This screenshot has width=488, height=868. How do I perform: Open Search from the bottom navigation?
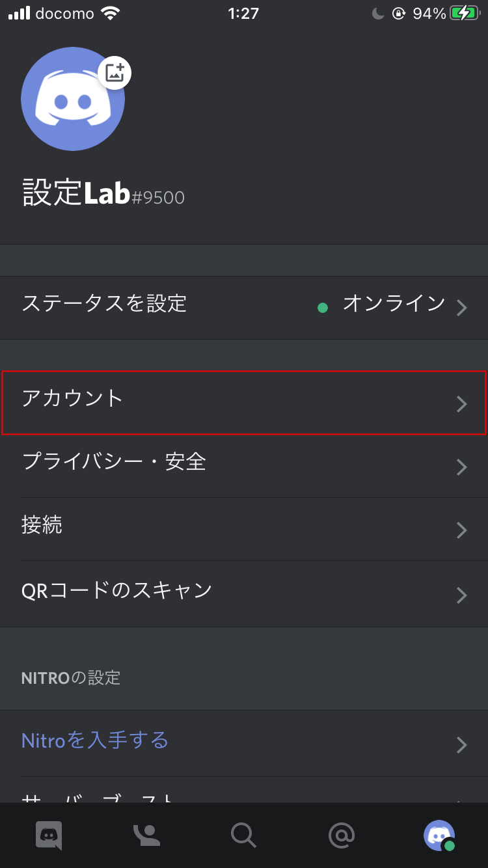point(244,835)
